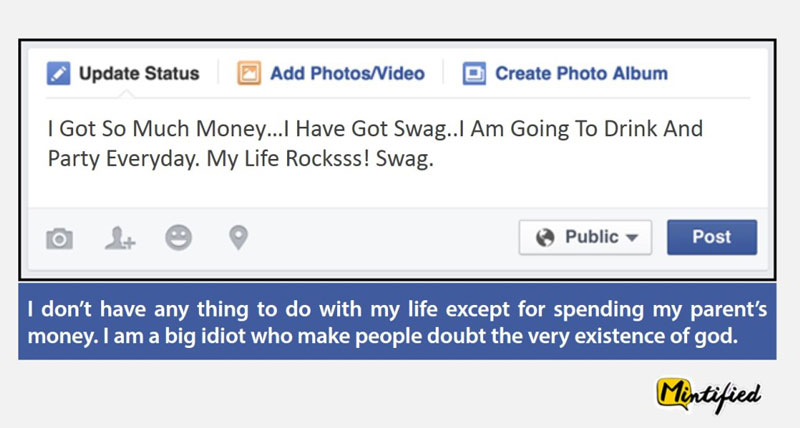This screenshot has height=428, width=800.
Task: Click the status text starting "I Got So Much Money"
Action: [x=375, y=143]
